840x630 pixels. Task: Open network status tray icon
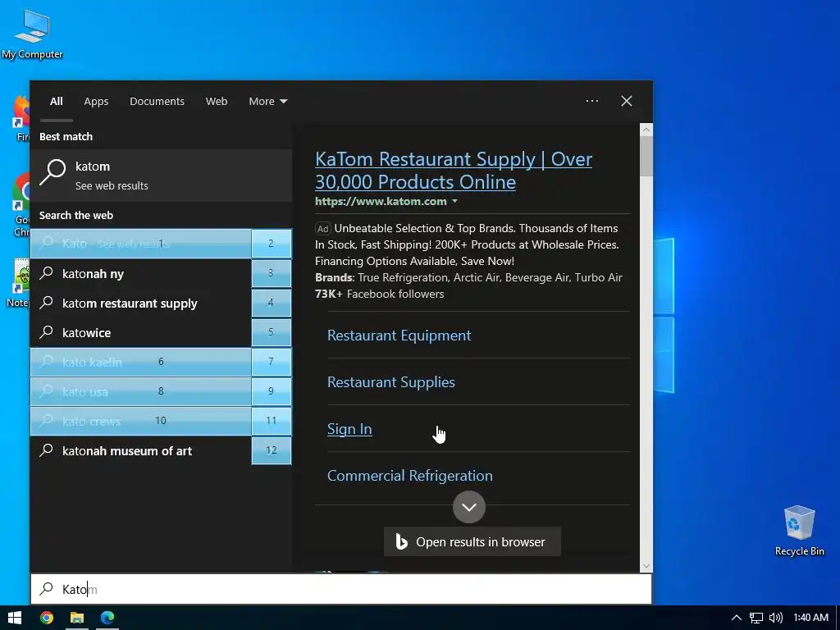coord(756,618)
